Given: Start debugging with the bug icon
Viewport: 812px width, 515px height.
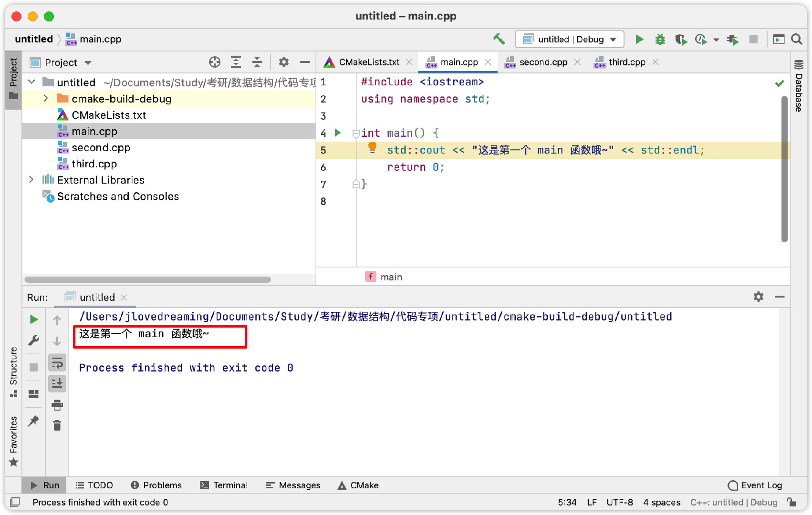Looking at the screenshot, I should (660, 39).
